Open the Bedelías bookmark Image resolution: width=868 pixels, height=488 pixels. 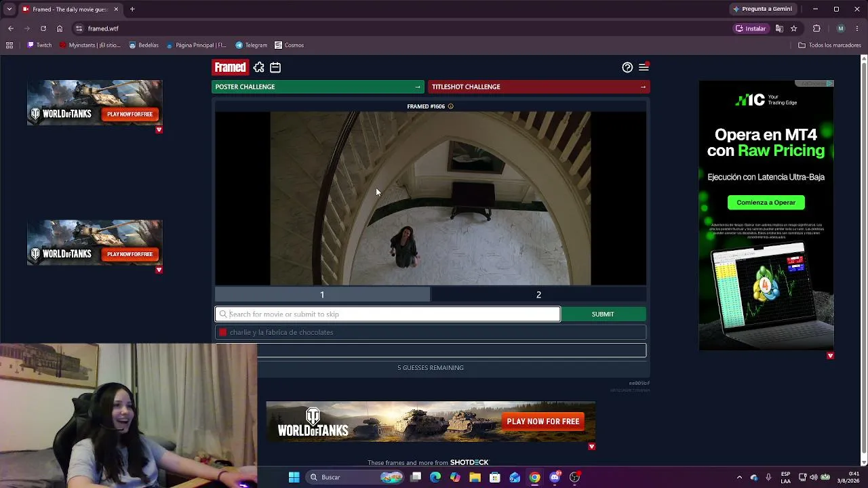point(142,45)
